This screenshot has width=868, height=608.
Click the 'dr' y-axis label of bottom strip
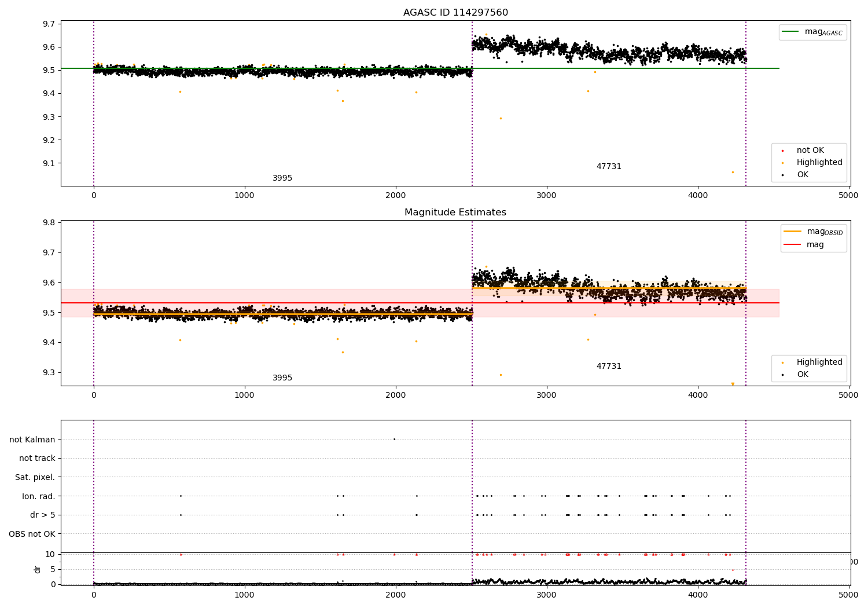[x=38, y=569]
